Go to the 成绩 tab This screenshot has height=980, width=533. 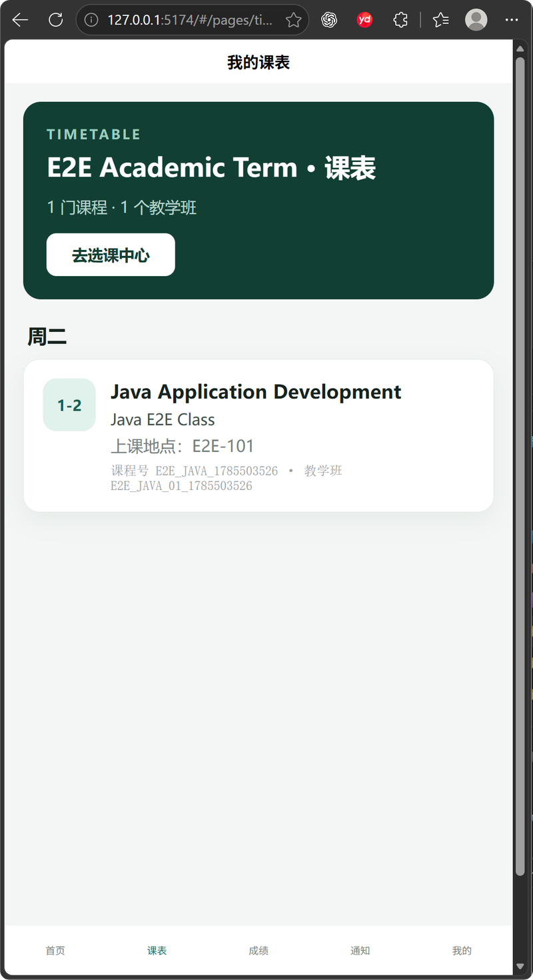pyautogui.click(x=259, y=951)
